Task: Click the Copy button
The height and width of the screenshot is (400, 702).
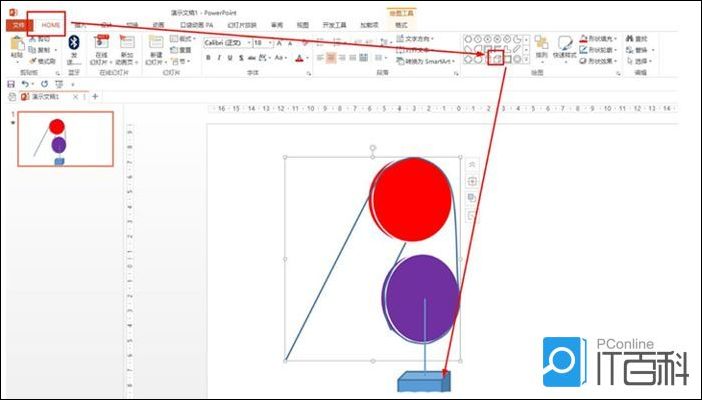Action: pos(43,50)
